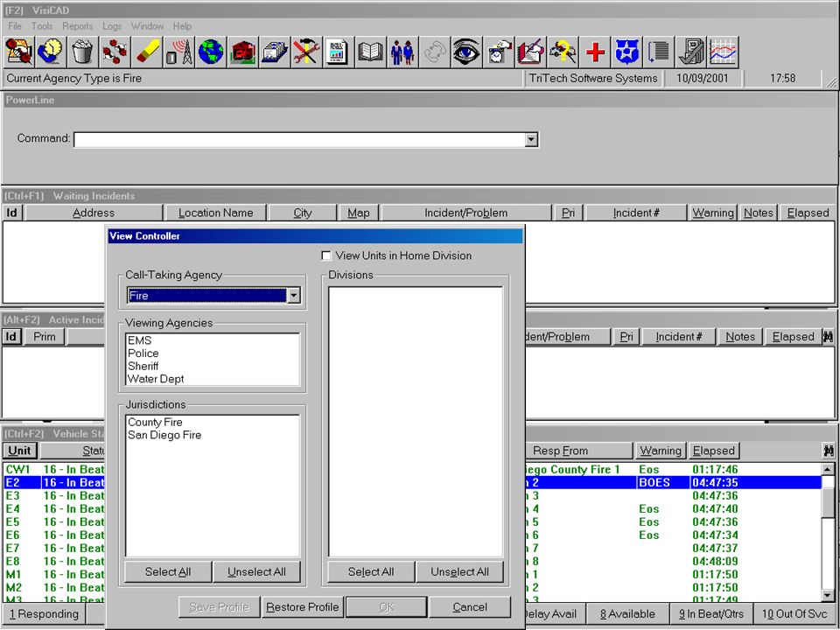The image size is (840, 630).
Task: Click the Location Name column header
Action: [215, 213]
